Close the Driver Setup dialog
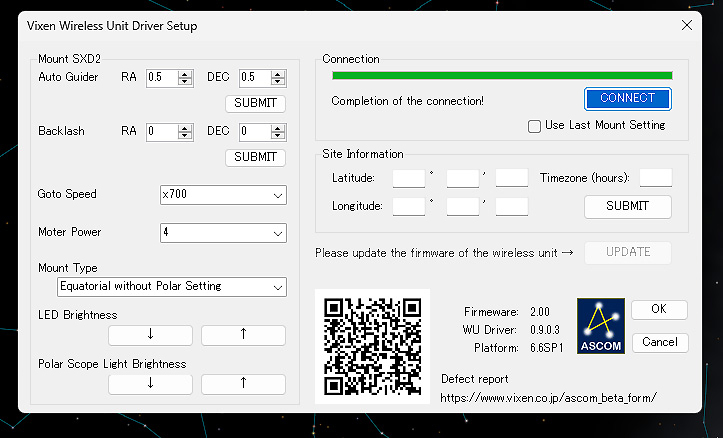The width and height of the screenshot is (723, 438). click(687, 25)
